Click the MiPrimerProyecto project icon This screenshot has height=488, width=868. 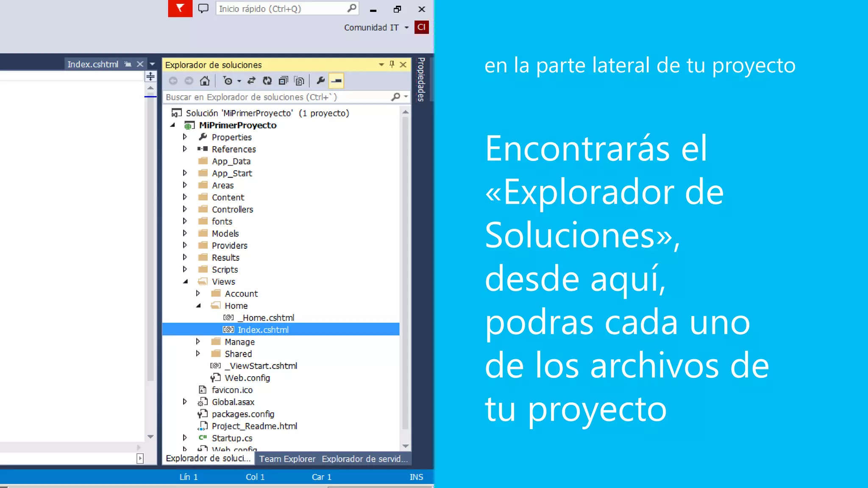coord(189,125)
